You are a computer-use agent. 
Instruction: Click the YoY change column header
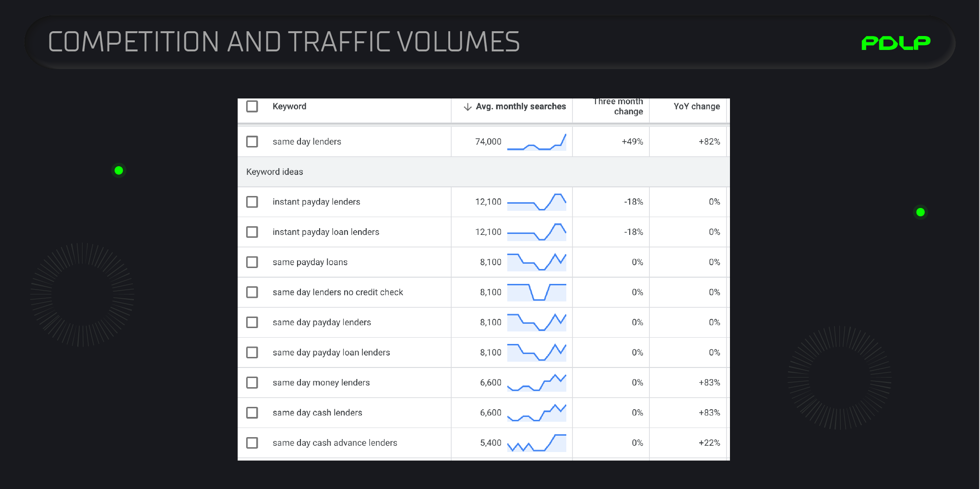point(697,107)
